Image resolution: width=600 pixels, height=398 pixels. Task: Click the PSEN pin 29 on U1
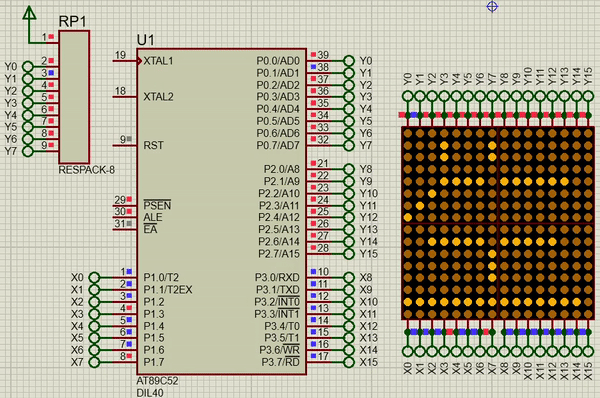click(x=124, y=205)
